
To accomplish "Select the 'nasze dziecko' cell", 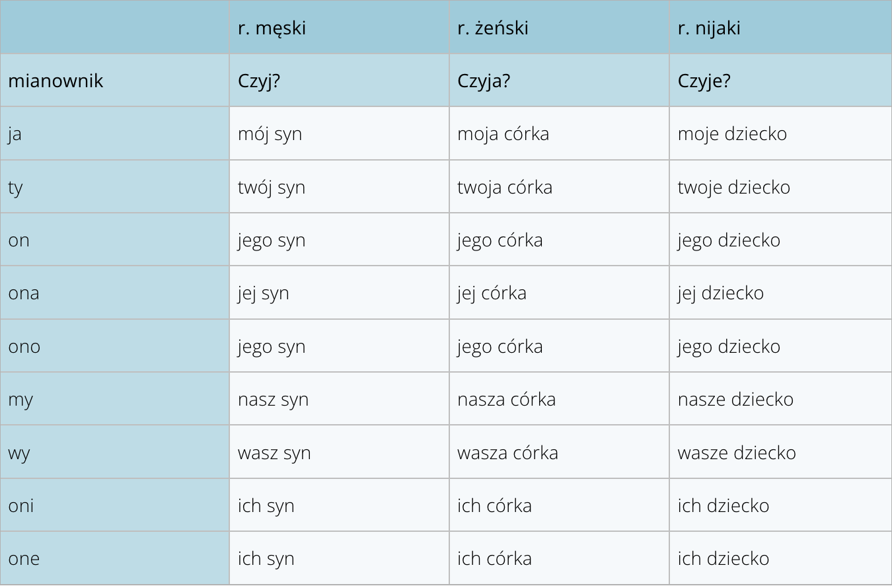I will click(780, 399).
